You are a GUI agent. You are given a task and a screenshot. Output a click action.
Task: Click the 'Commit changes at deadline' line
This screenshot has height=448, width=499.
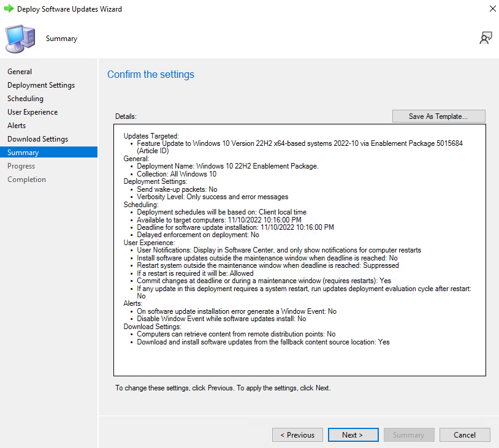point(264,281)
